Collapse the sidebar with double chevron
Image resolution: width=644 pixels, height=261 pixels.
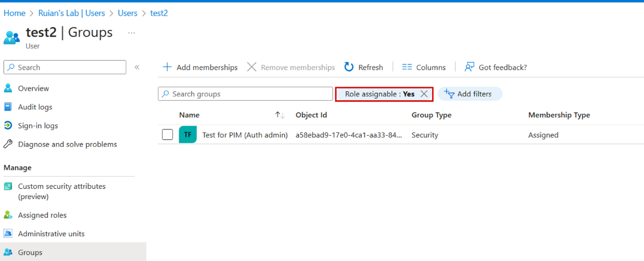point(137,67)
